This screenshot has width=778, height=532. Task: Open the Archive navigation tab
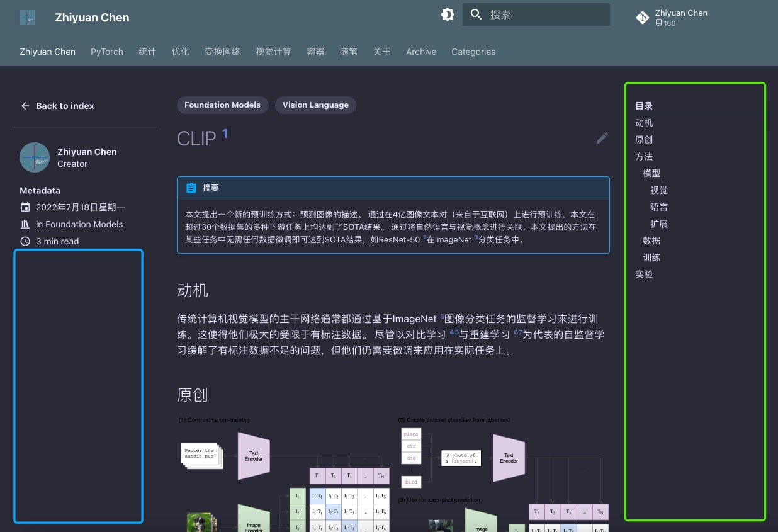pyautogui.click(x=421, y=52)
